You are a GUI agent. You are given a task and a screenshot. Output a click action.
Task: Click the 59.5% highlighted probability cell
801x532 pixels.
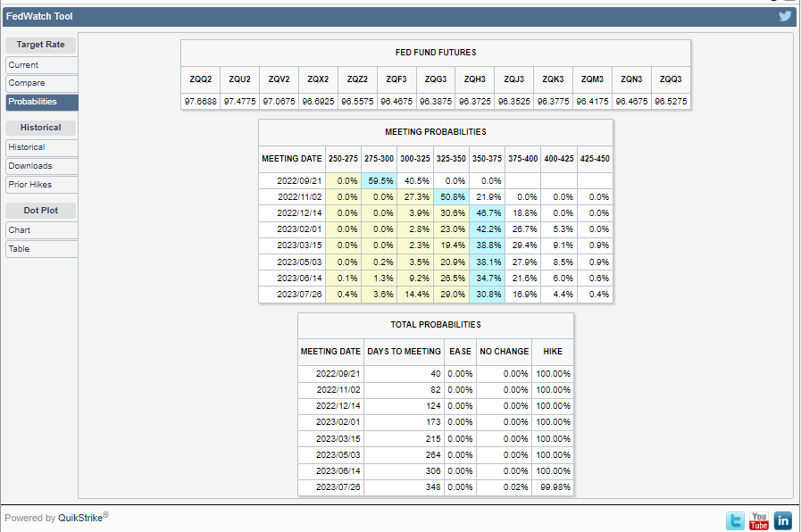tap(380, 180)
